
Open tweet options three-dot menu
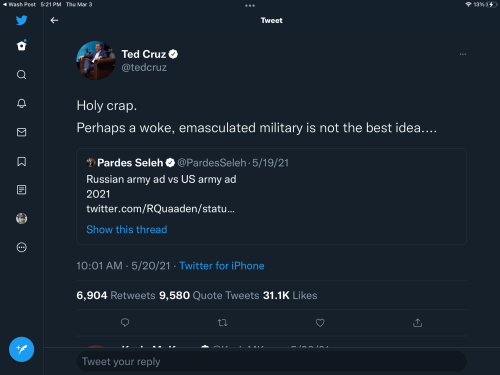click(x=463, y=54)
